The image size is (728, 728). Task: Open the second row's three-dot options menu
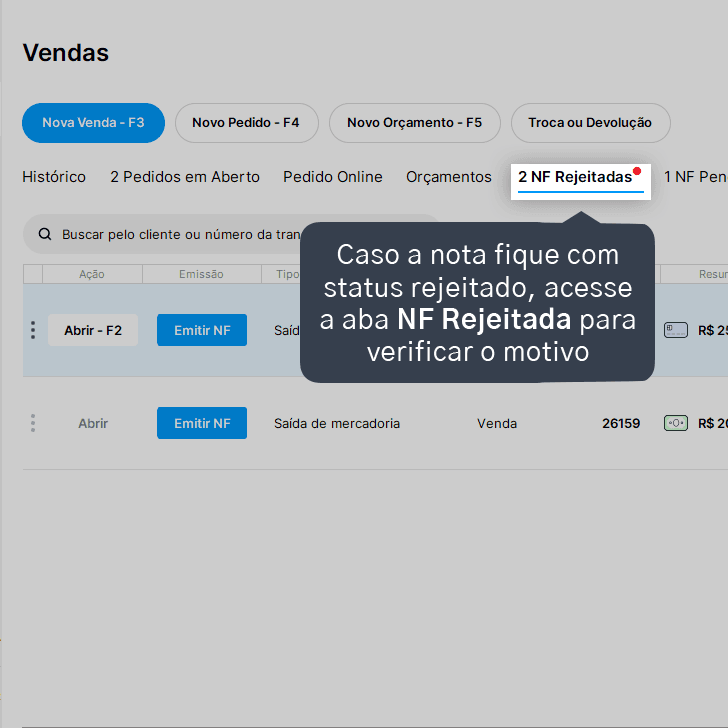tap(33, 423)
